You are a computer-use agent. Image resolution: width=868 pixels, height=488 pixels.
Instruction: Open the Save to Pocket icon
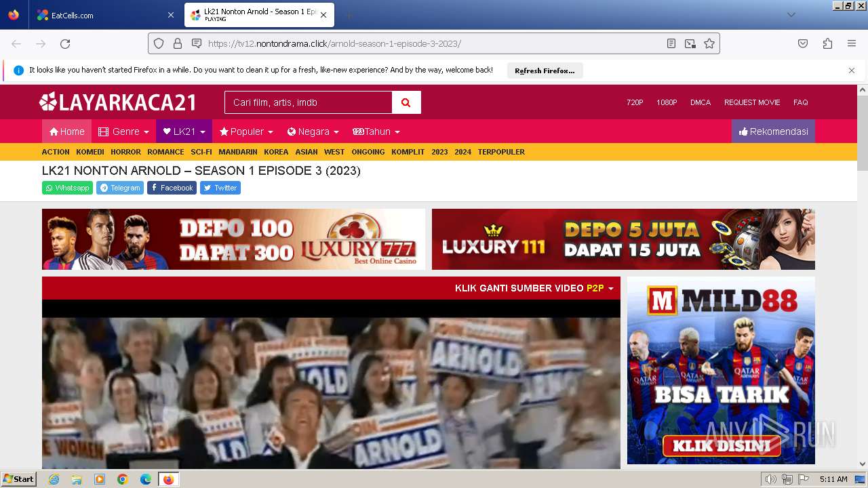[803, 43]
